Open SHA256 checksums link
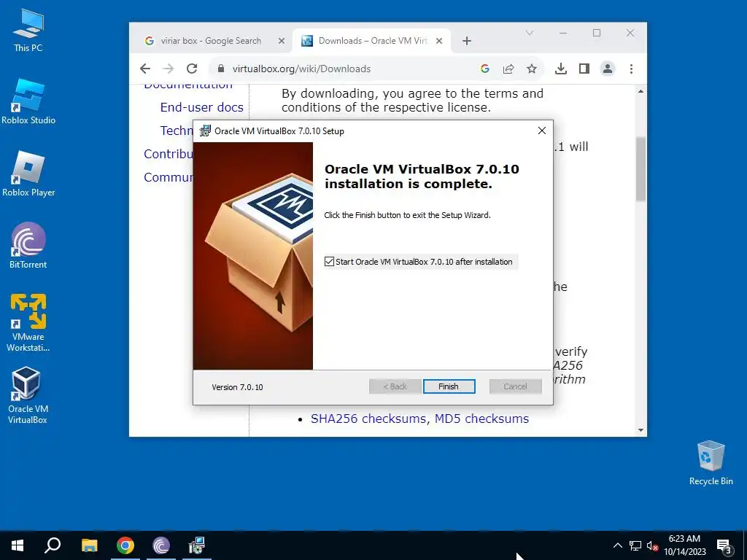 (368, 419)
